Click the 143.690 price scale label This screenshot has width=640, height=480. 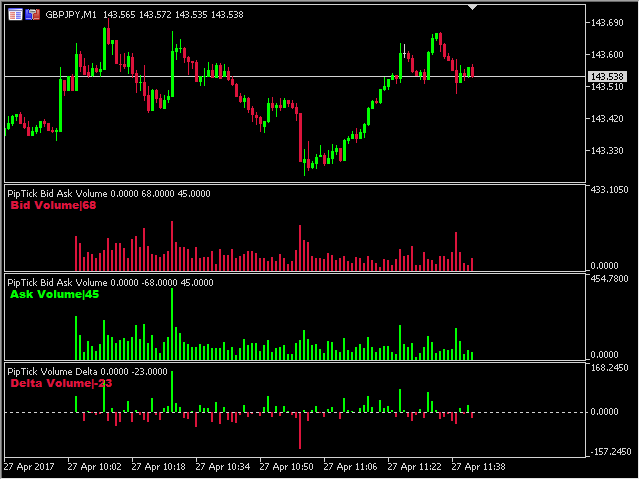607,22
